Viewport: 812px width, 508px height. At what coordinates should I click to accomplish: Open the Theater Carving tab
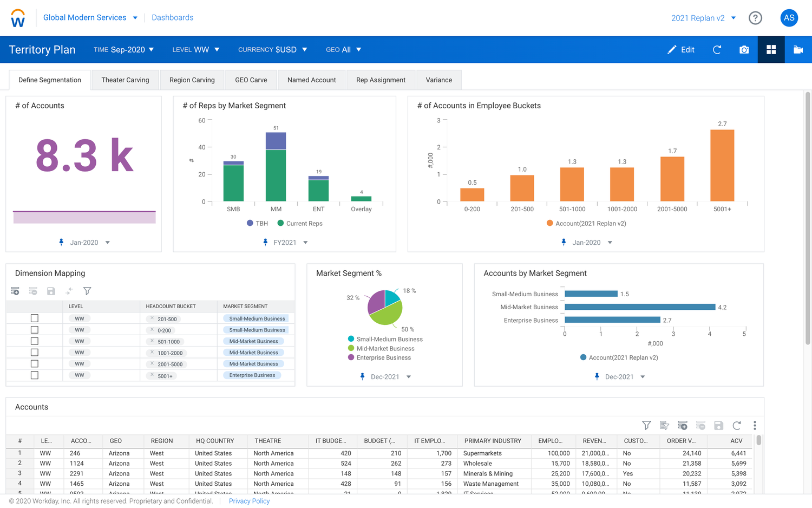[x=125, y=80]
